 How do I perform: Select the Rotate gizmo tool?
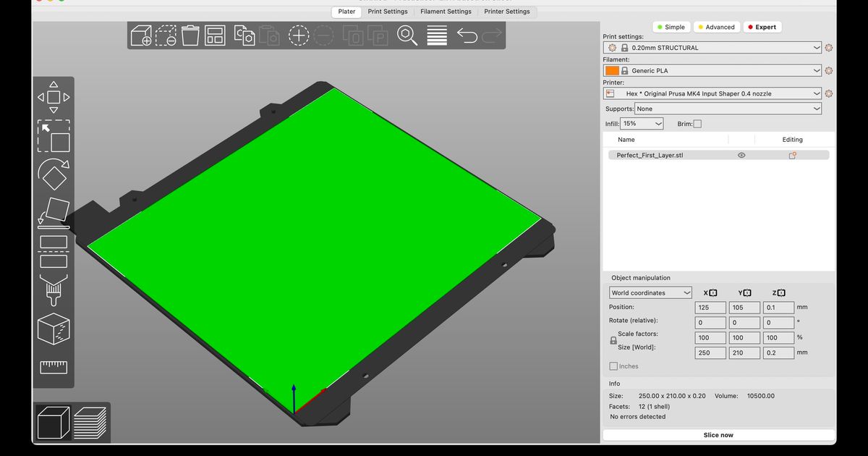[x=54, y=174]
